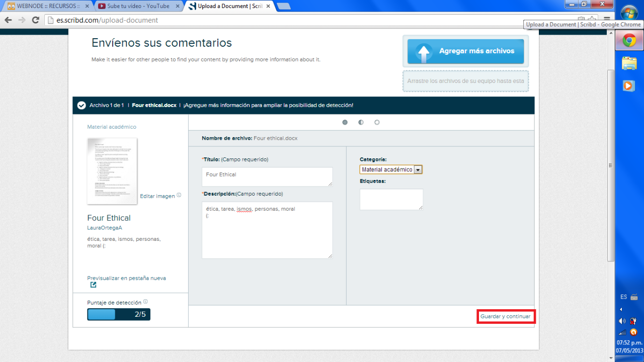The width and height of the screenshot is (644, 362).
Task: Click the Windows Start orb
Action: pyautogui.click(x=629, y=14)
